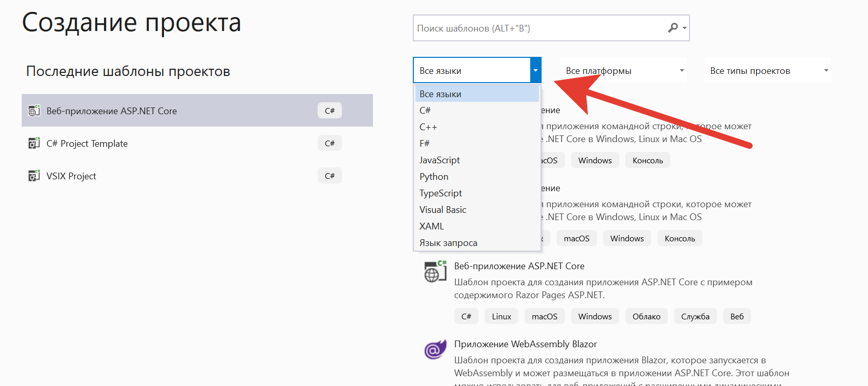Screen dimensions: 868x386
Task: Click the ASP.NET Core web app globe icon
Action: pyautogui.click(x=435, y=271)
